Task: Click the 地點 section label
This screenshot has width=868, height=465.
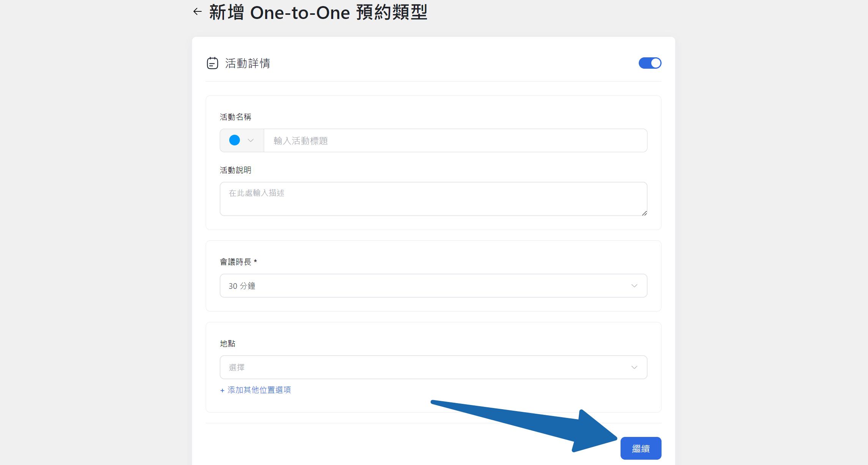Action: coord(228,344)
